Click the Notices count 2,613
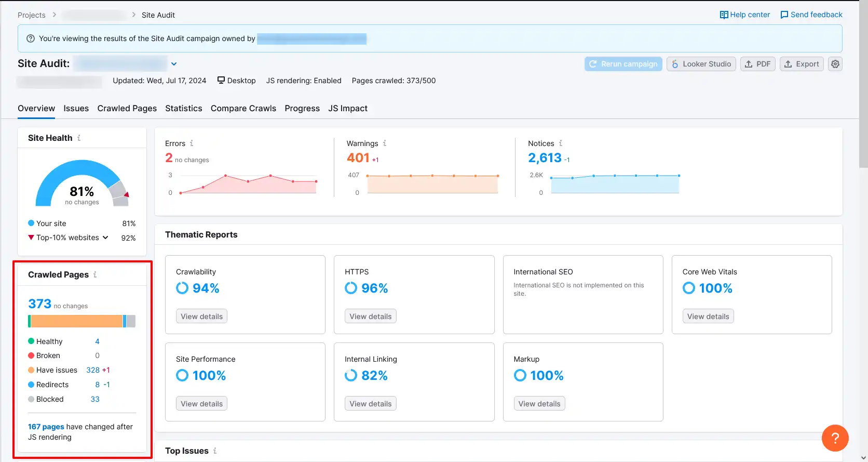The width and height of the screenshot is (868, 462). coord(545,157)
